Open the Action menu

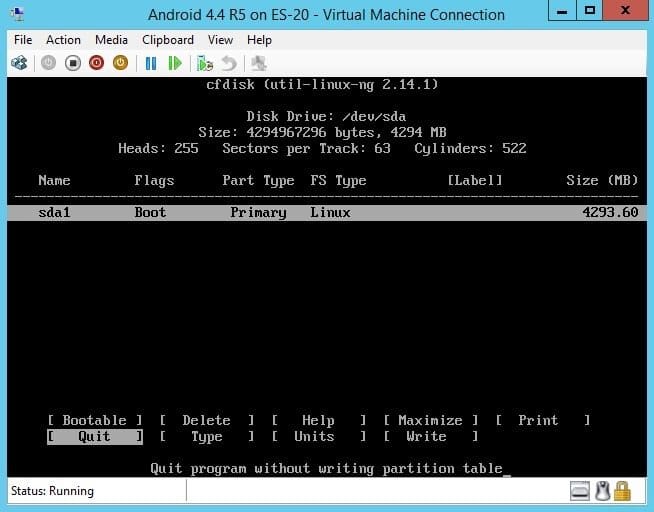[63, 40]
